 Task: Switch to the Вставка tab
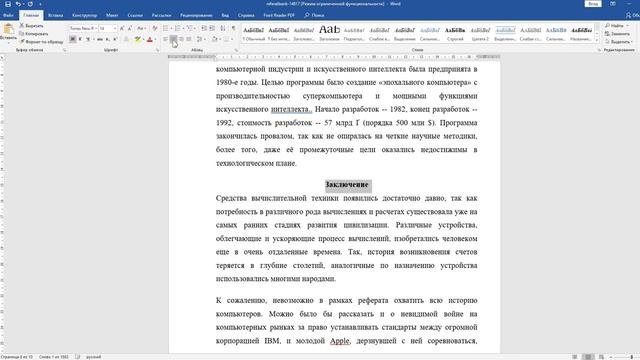point(56,15)
